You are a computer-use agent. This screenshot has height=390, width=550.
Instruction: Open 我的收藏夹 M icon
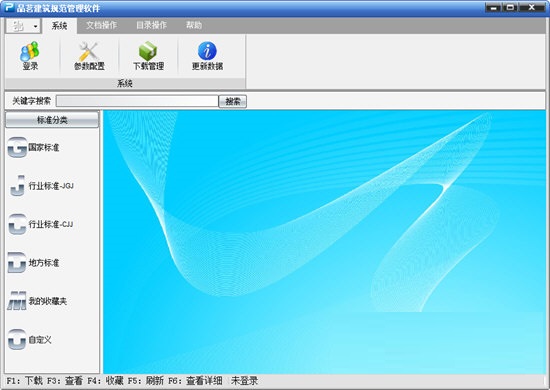pos(17,301)
